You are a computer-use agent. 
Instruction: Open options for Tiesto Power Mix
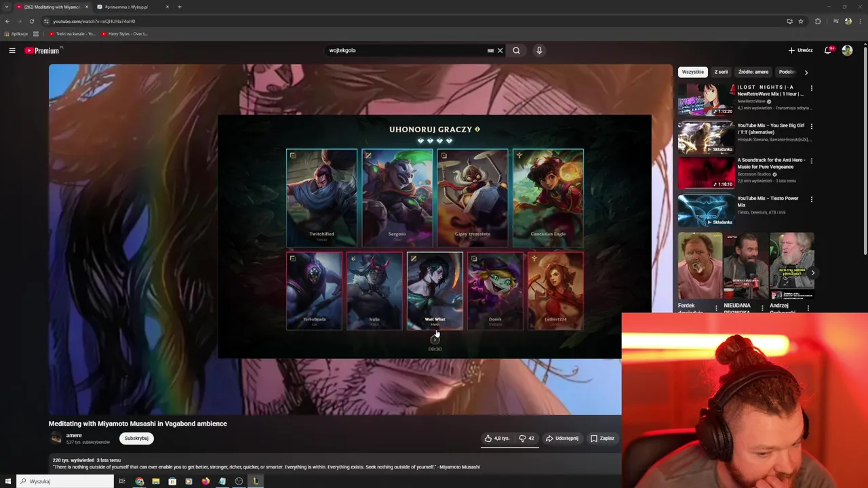[811, 199]
